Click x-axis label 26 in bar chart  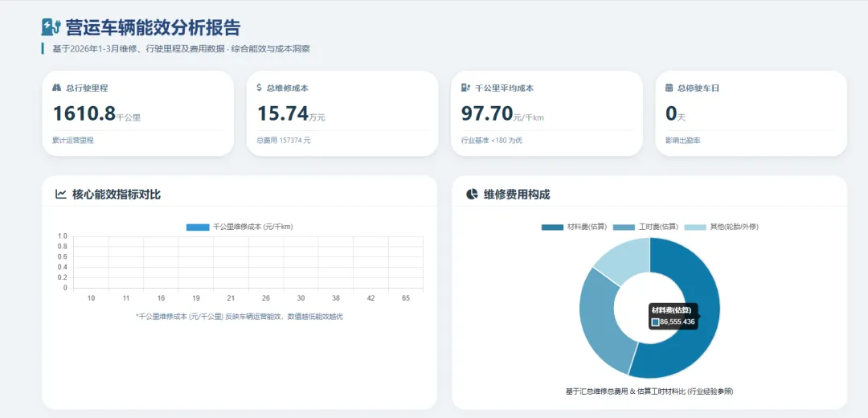(266, 298)
